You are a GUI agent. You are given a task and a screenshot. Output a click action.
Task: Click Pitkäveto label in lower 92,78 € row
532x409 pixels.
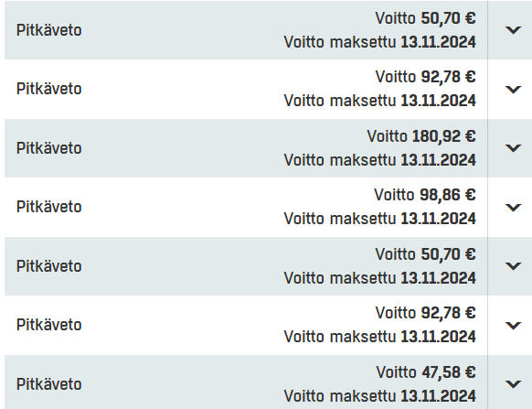pyautogui.click(x=48, y=325)
